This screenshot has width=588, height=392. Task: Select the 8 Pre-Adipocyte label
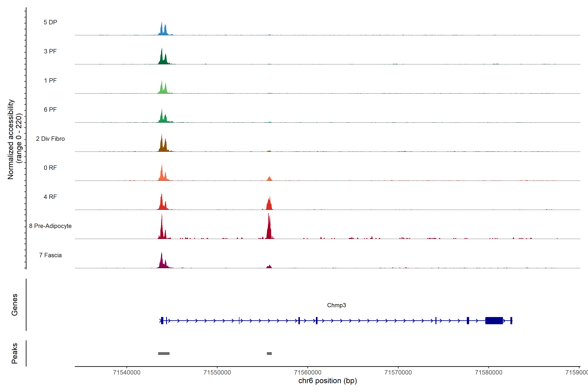pos(50,226)
